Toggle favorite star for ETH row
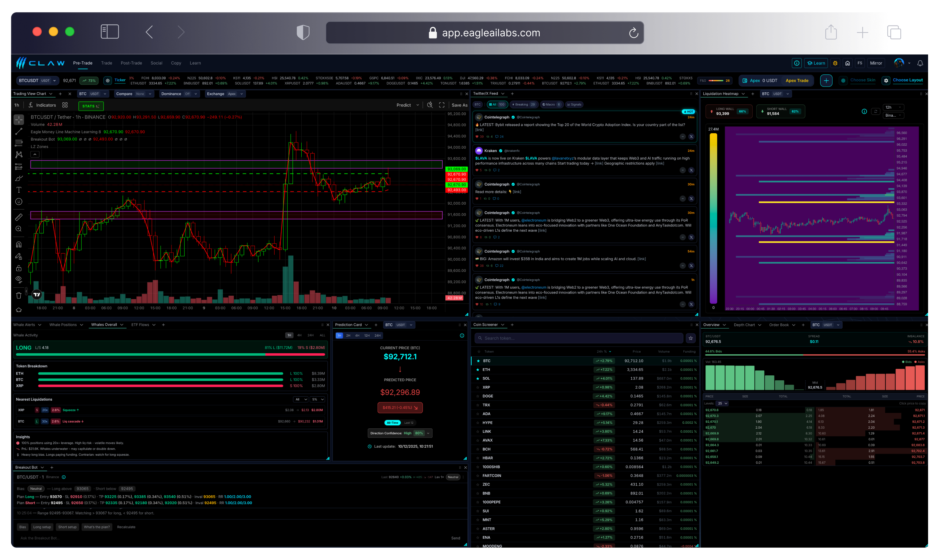This screenshot has height=560, width=941. pos(478,370)
